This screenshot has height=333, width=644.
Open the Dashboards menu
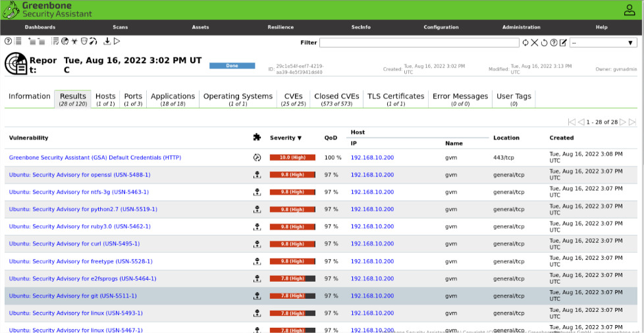(40, 27)
